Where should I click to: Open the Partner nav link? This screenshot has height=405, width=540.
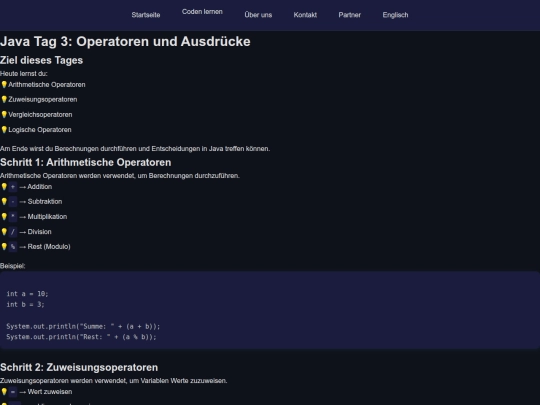coord(350,15)
